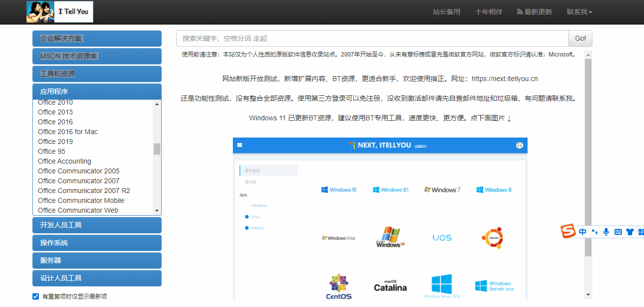This screenshot has width=644, height=307.
Task: Open the https://next.itellyou.cn link text
Action: [505, 79]
